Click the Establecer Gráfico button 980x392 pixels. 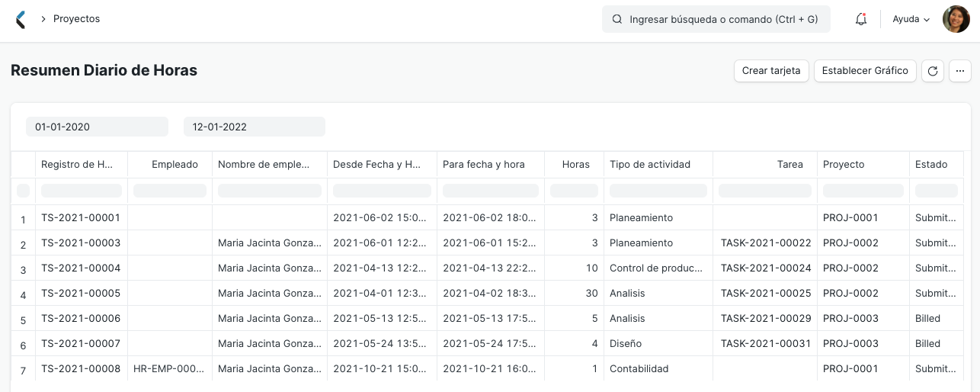pos(865,71)
